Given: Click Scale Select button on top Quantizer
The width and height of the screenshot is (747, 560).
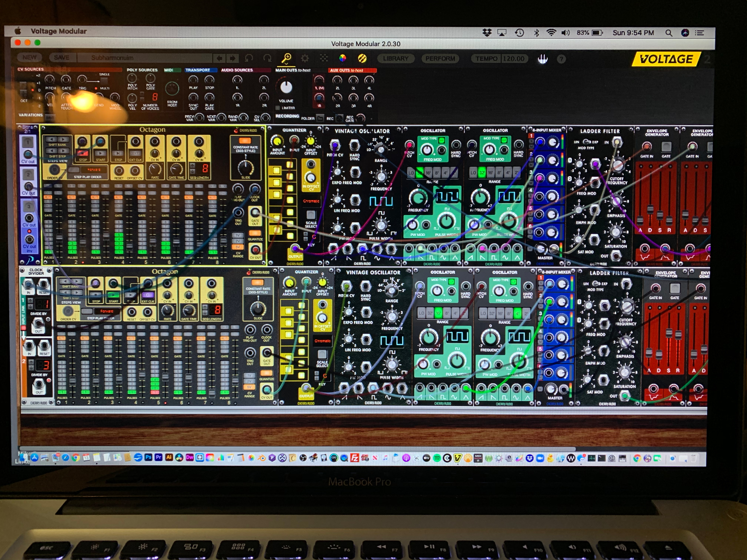Looking at the screenshot, I should point(311,215).
